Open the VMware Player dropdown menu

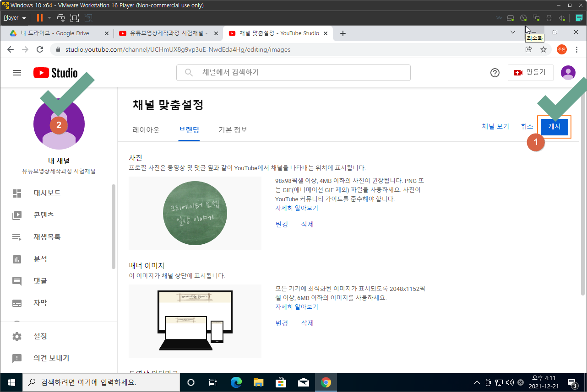click(15, 18)
